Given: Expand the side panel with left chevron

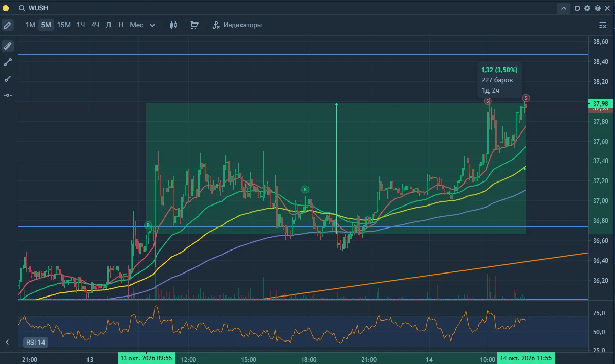Looking at the screenshot, I should pos(7,342).
